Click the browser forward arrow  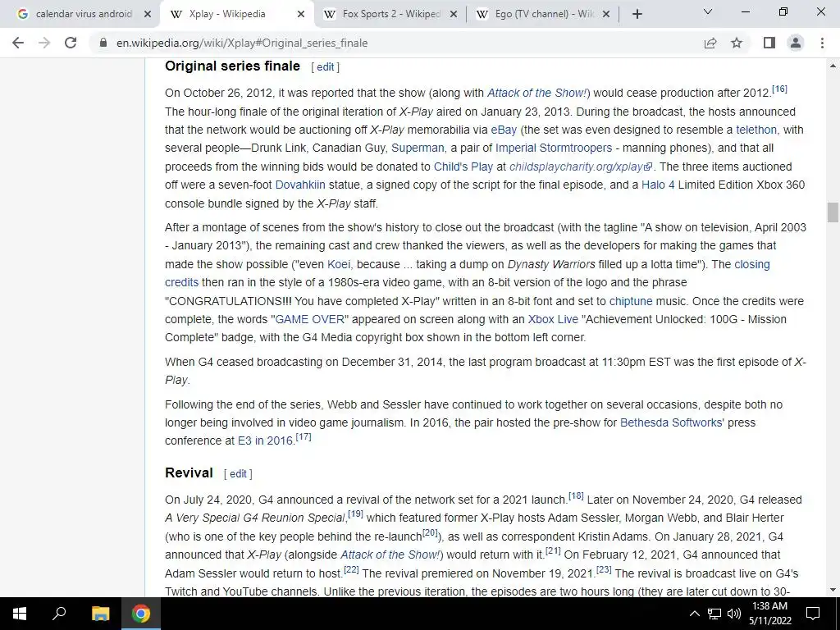click(44, 43)
